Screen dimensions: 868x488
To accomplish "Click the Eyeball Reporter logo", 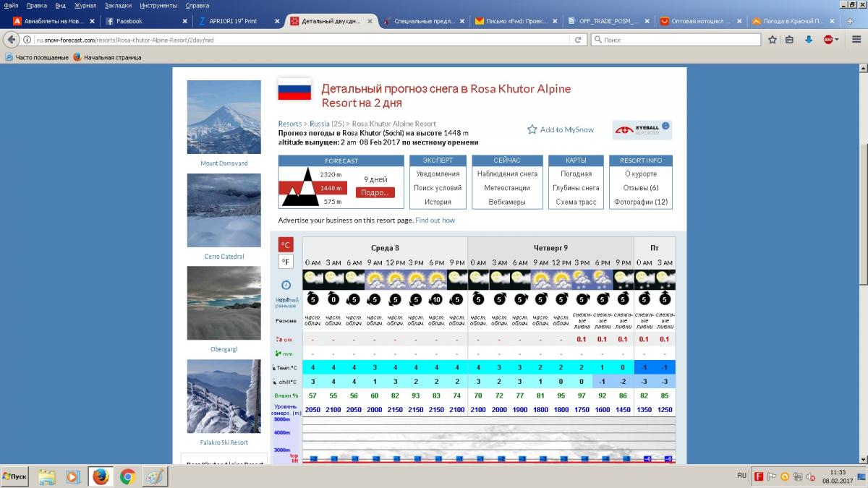I will [x=642, y=130].
